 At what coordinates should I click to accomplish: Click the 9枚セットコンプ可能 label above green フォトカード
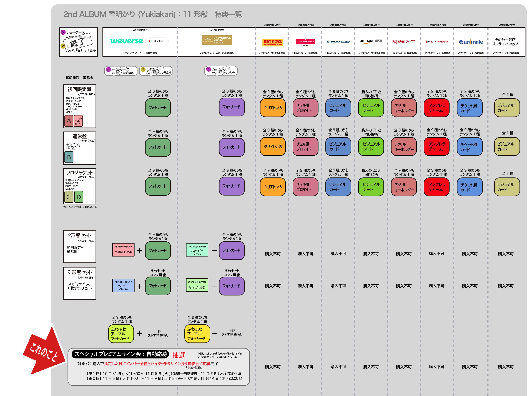pyautogui.click(x=158, y=273)
